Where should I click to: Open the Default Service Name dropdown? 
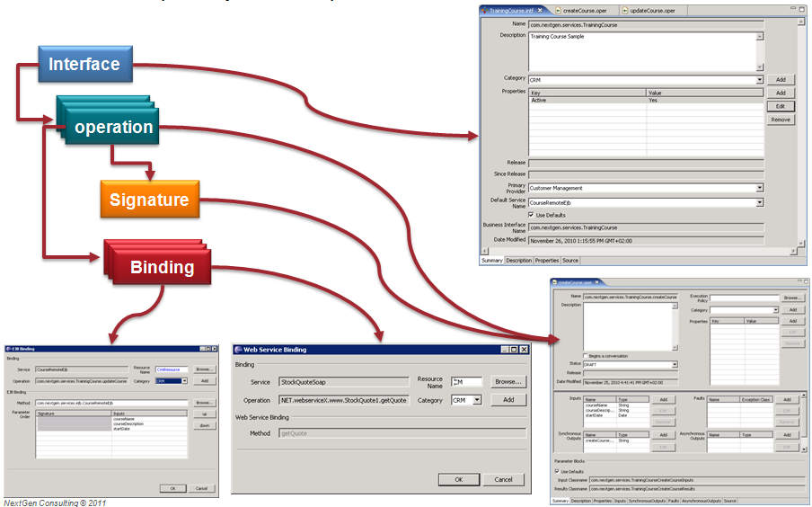759,202
